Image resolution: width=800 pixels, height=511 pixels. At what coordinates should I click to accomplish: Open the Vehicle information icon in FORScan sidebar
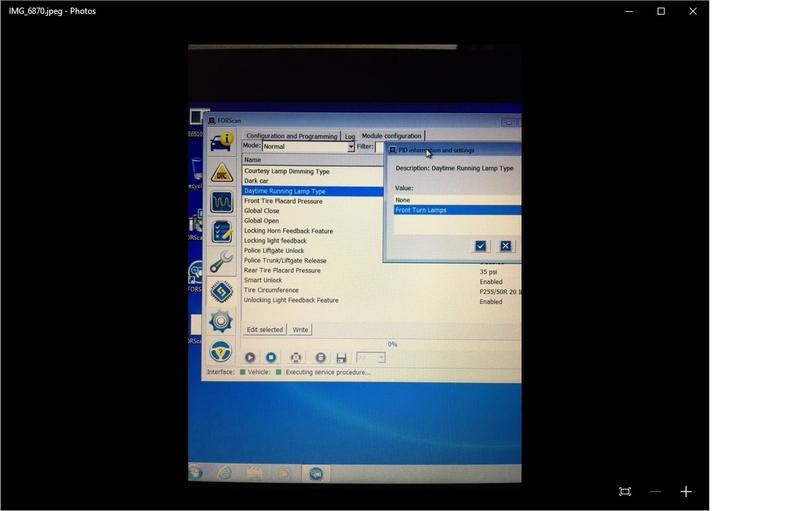click(x=221, y=142)
